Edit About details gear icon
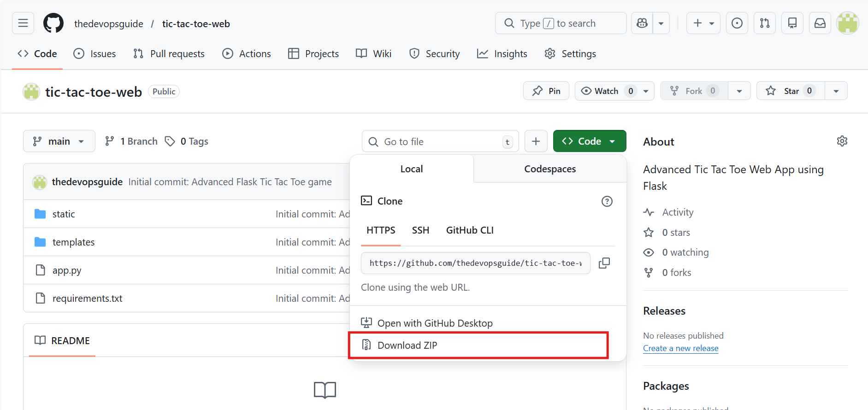868x410 pixels. [x=842, y=141]
